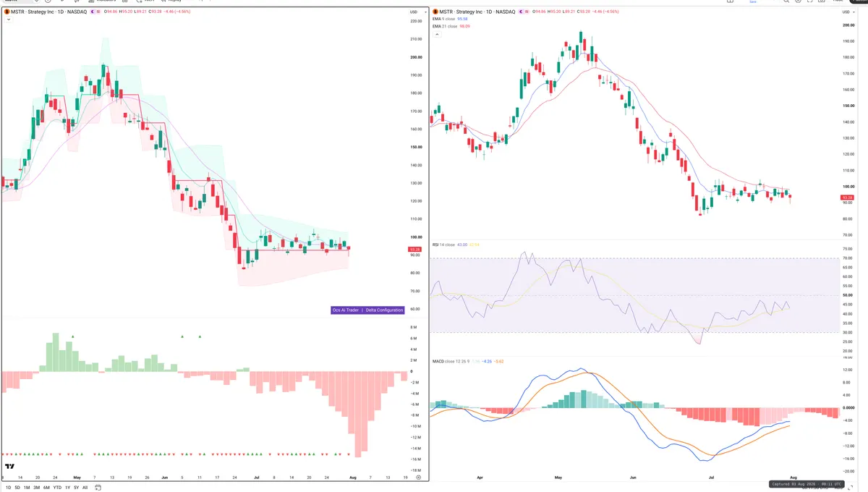Set range to 5Y
The image size is (868, 492).
(76, 488)
